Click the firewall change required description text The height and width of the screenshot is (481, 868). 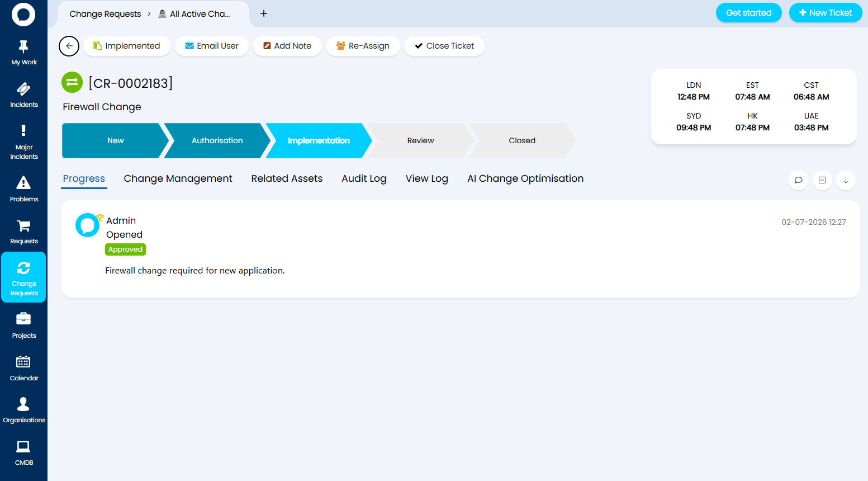click(195, 271)
